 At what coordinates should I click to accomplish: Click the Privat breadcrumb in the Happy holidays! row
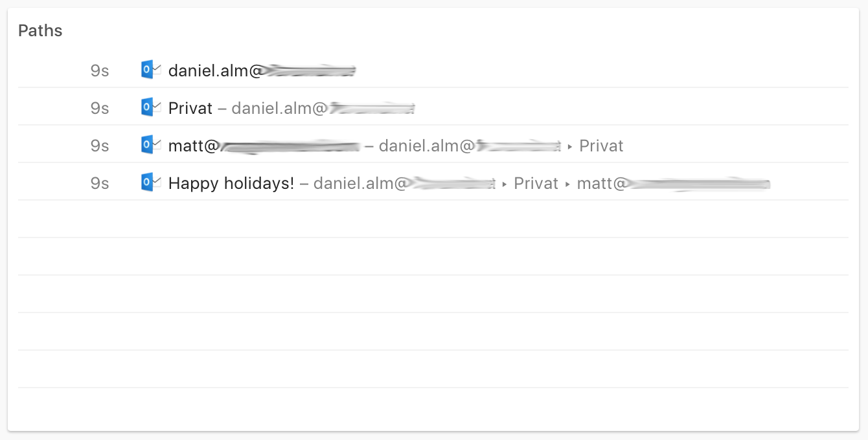click(536, 183)
